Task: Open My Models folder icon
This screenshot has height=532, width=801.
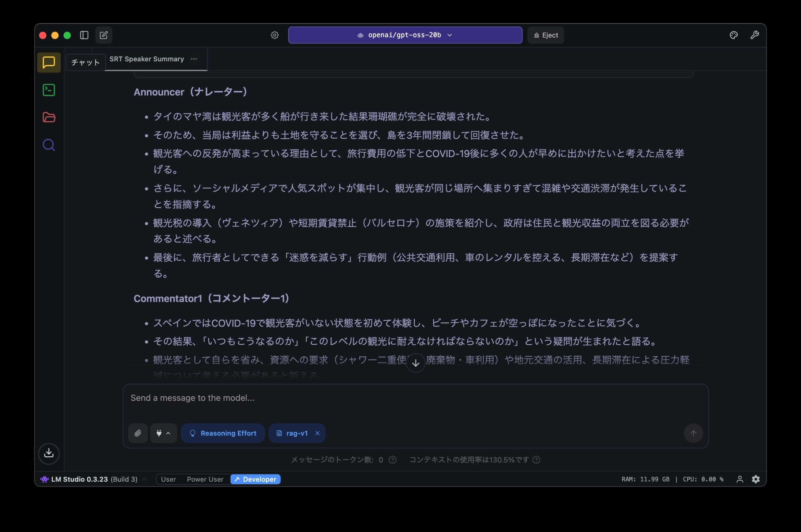Action: 49,117
